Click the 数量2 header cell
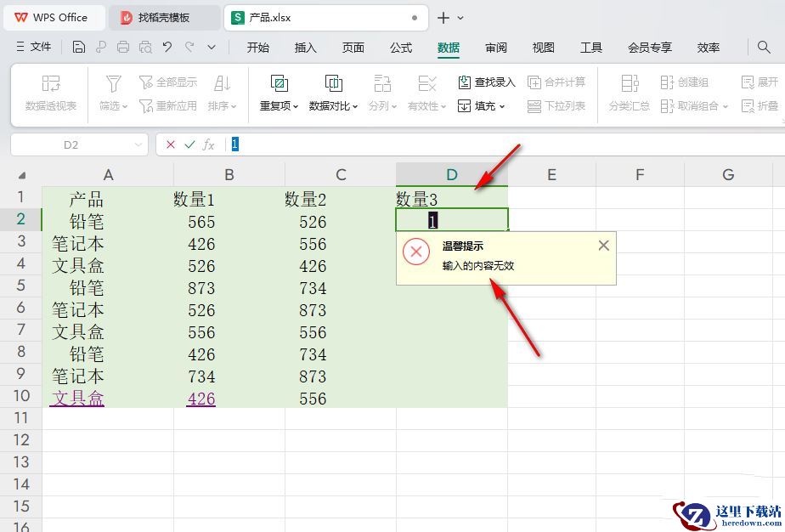 click(x=341, y=199)
